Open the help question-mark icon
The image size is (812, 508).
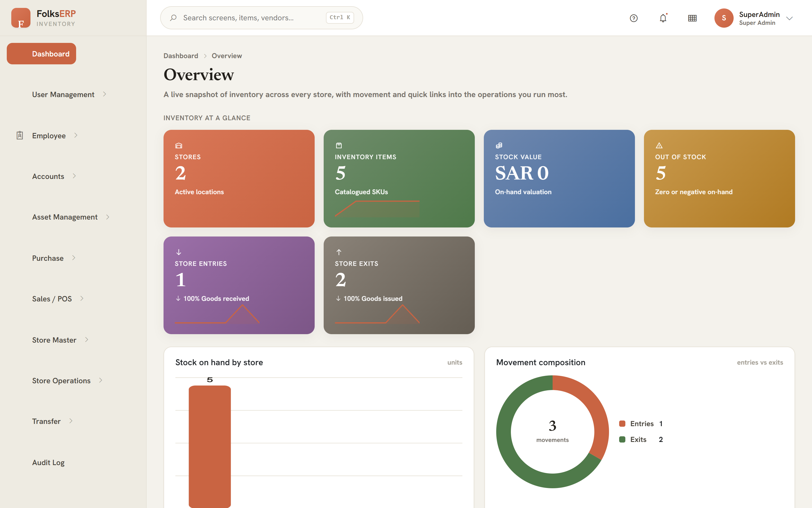pyautogui.click(x=634, y=18)
